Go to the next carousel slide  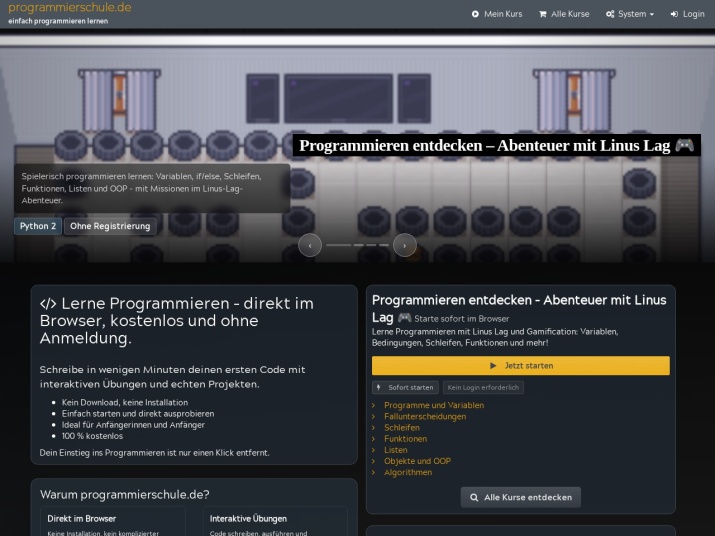tap(404, 245)
